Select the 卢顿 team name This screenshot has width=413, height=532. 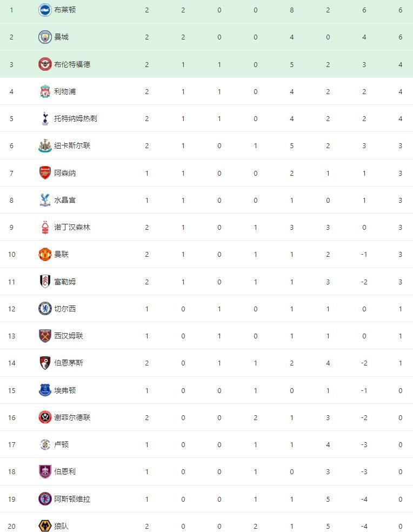[61, 444]
